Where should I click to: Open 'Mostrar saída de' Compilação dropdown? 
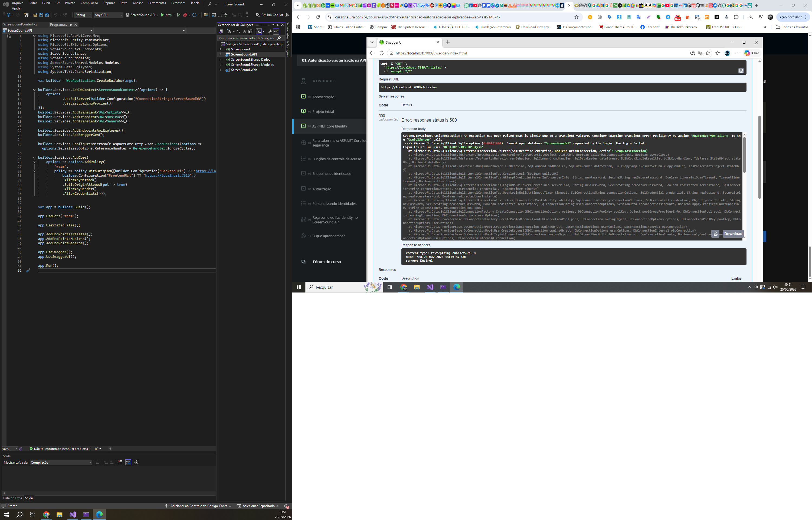(x=61, y=462)
